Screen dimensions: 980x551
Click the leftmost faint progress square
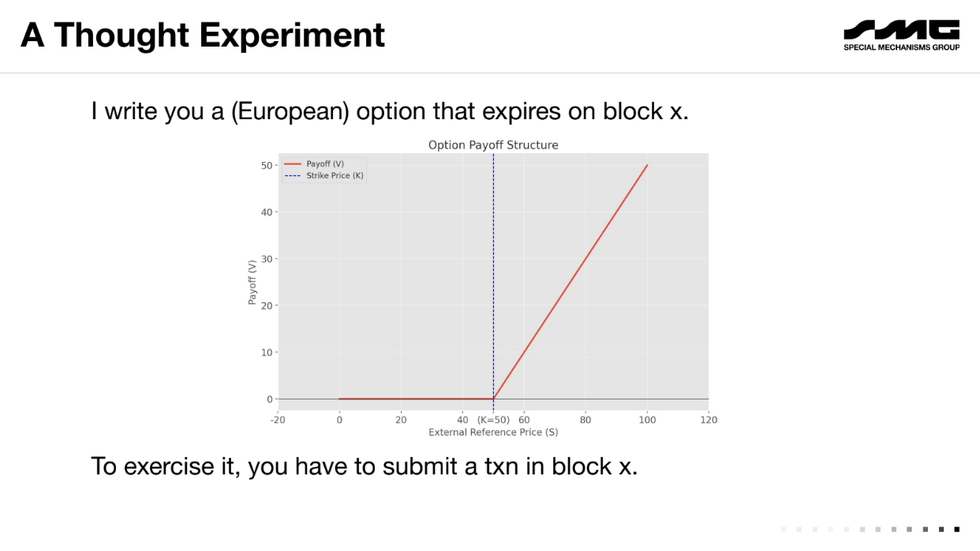pos(784,529)
